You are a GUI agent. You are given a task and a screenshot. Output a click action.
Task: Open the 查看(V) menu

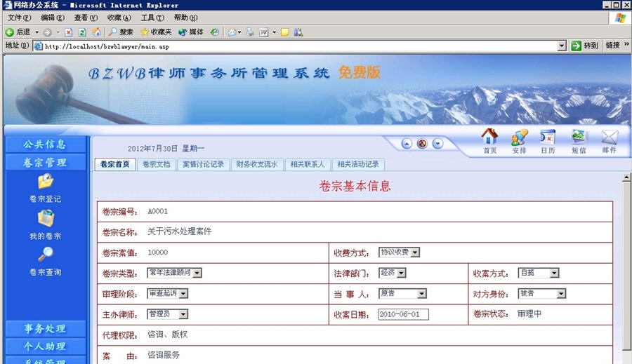(86, 18)
